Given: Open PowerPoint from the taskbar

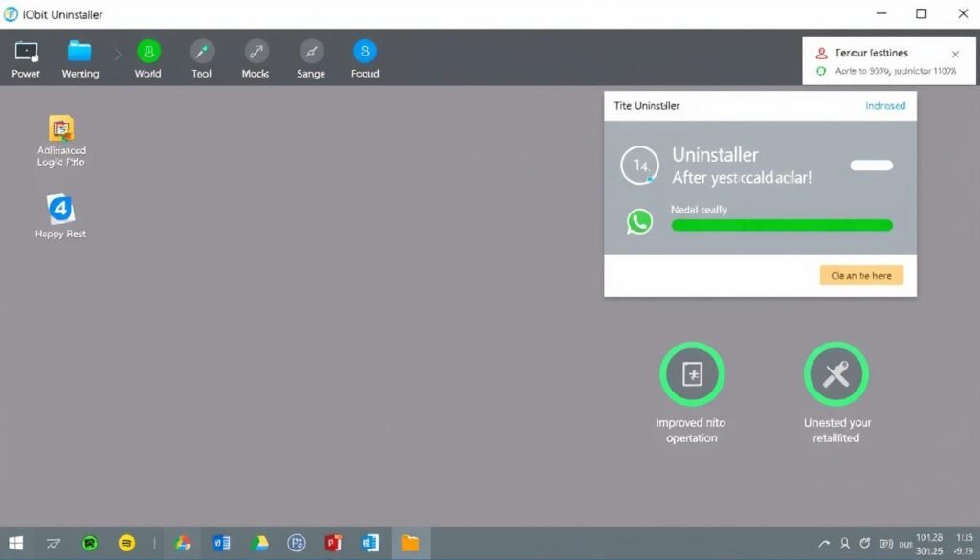Looking at the screenshot, I should [334, 543].
